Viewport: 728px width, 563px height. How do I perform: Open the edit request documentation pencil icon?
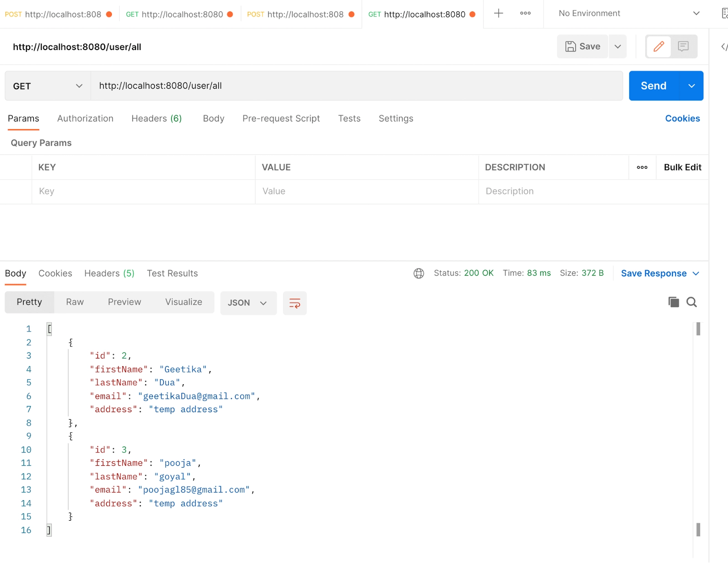[x=658, y=46]
